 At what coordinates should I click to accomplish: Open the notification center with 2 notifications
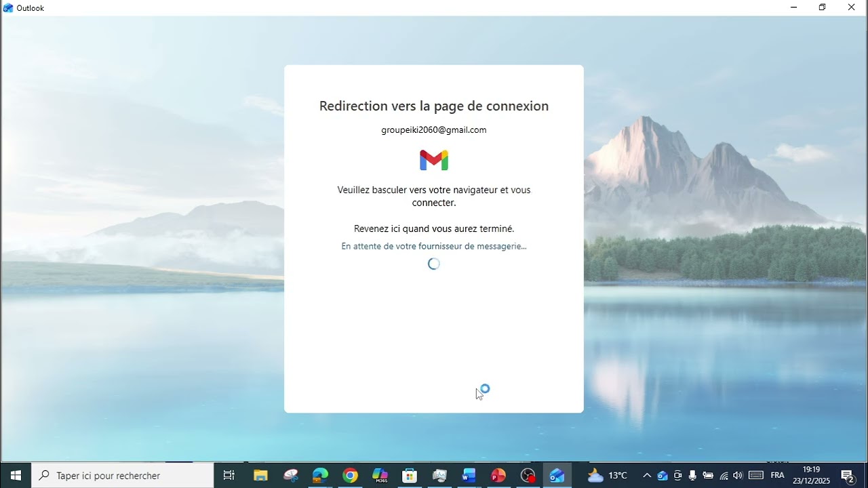(848, 475)
